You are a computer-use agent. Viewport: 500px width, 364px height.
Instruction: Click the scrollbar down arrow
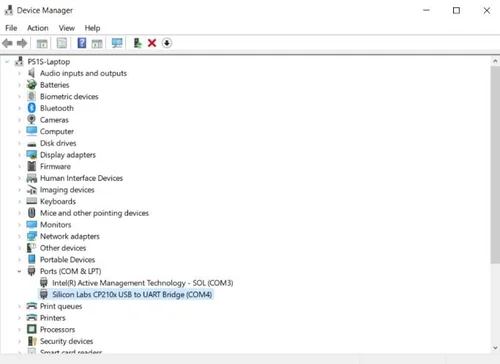tap(495, 348)
